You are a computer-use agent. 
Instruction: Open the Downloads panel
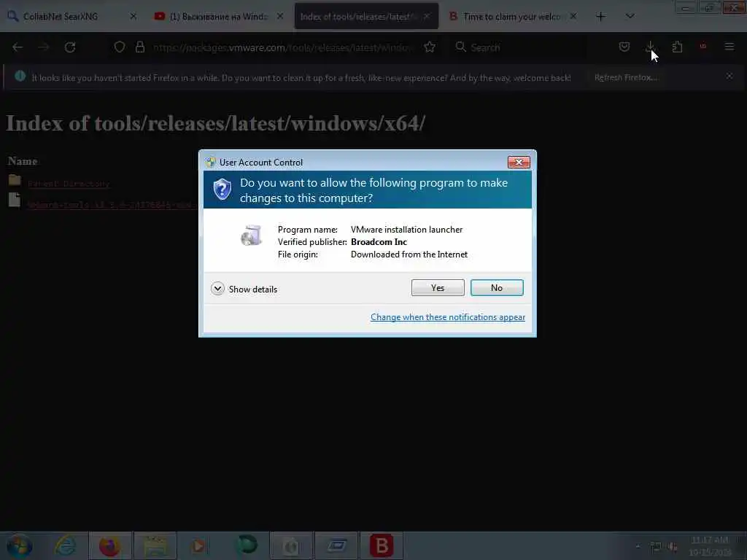tap(650, 47)
